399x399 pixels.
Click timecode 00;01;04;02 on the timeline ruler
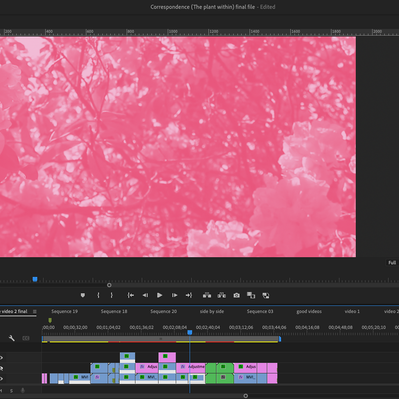[x=108, y=327]
